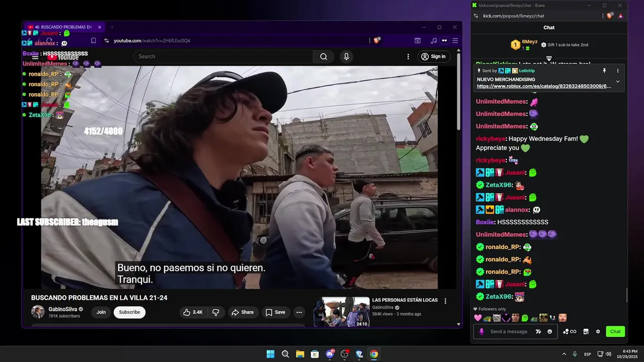
Task: Open GabinoSilva channel avatar
Action: pos(38,312)
